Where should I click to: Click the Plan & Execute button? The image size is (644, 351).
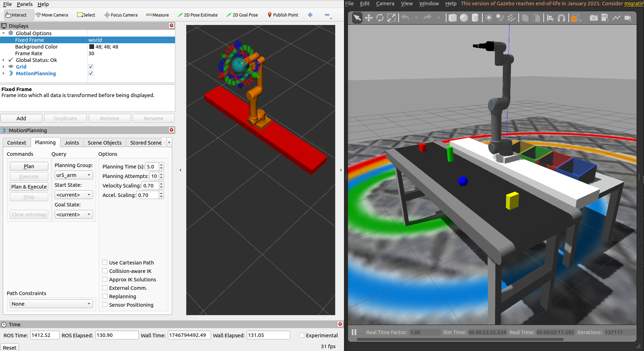coord(29,187)
